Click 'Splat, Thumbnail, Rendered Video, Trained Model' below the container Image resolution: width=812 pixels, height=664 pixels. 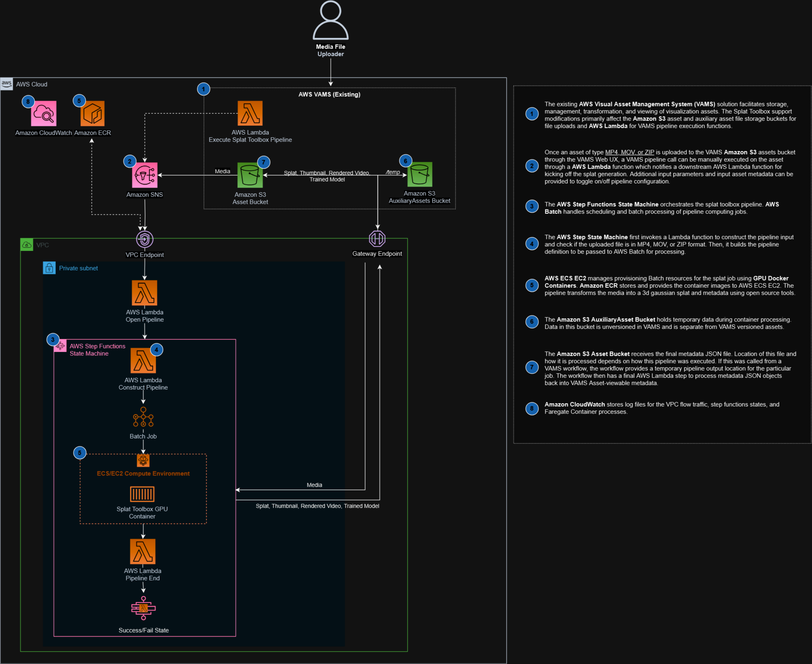click(x=317, y=506)
